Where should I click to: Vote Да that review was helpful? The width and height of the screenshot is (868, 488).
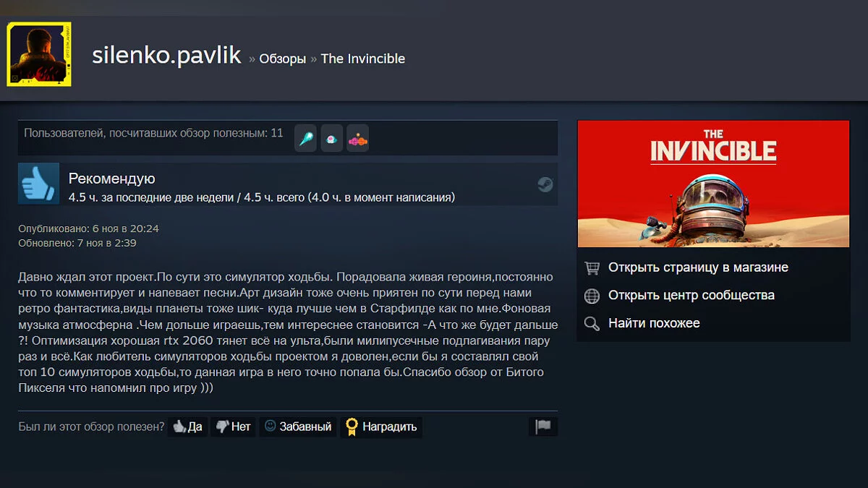(x=187, y=427)
